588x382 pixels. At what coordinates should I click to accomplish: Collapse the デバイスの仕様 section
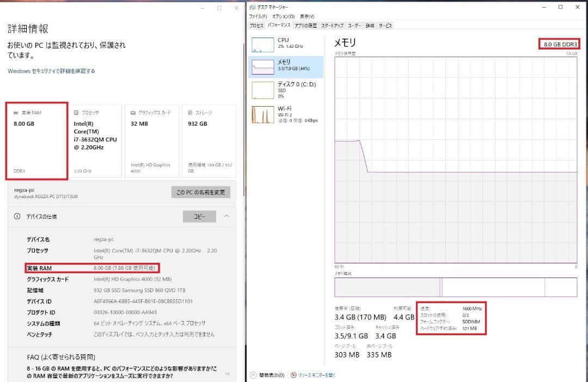pos(226,216)
